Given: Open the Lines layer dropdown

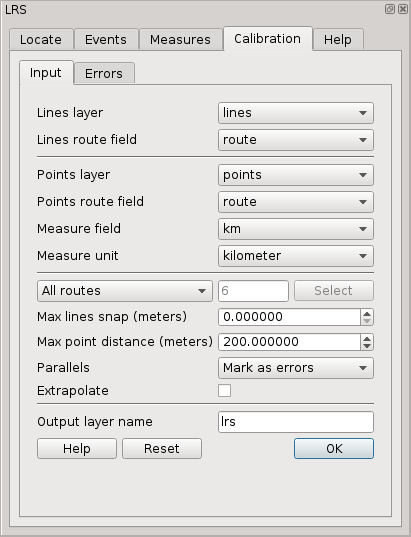Looking at the screenshot, I should 296,113.
